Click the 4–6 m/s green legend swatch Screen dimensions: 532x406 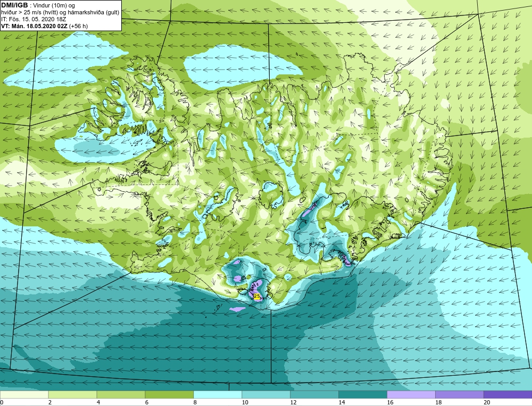click(121, 395)
